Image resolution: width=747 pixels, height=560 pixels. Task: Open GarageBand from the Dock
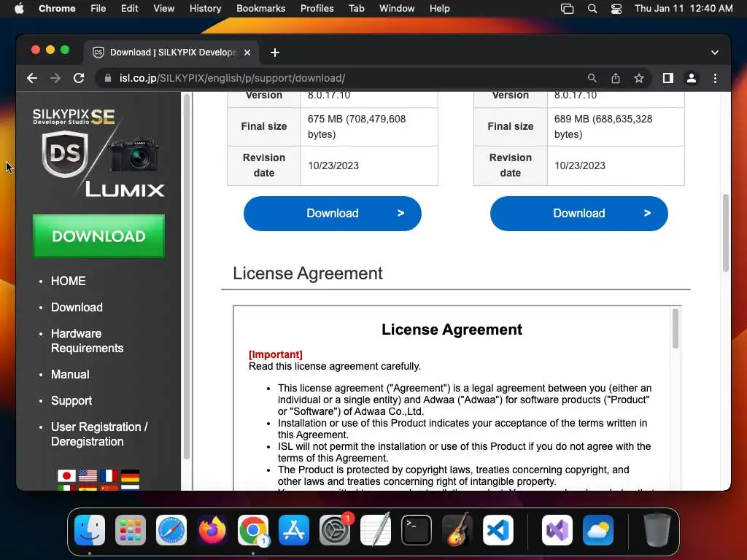pos(457,530)
